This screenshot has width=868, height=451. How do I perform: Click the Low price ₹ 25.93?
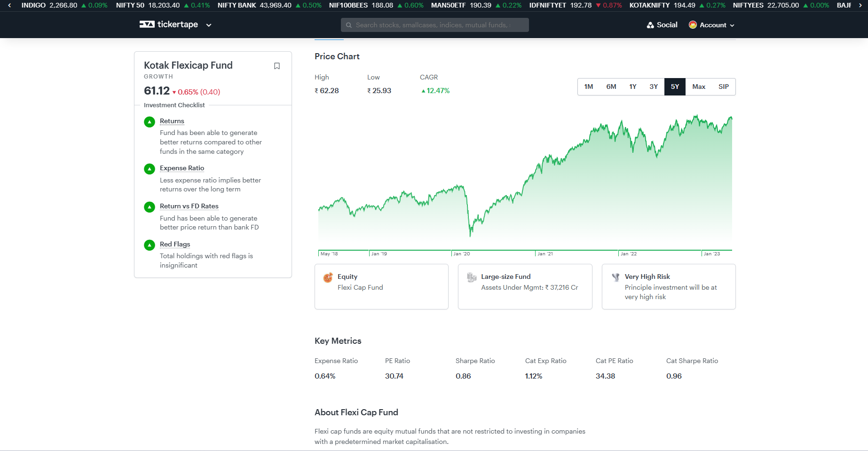(x=379, y=91)
